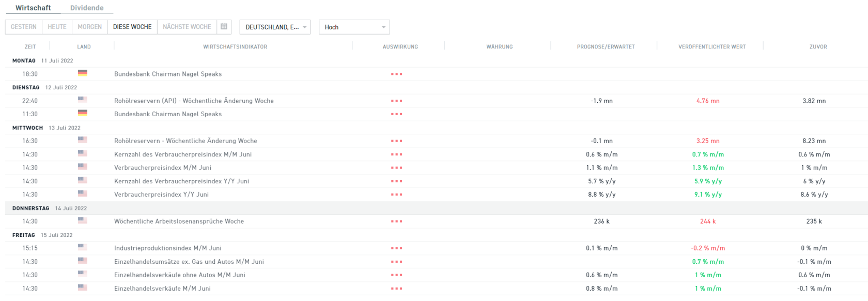Click US flag in Wöchentliche Arbeitslosenansprüche row

(x=83, y=220)
